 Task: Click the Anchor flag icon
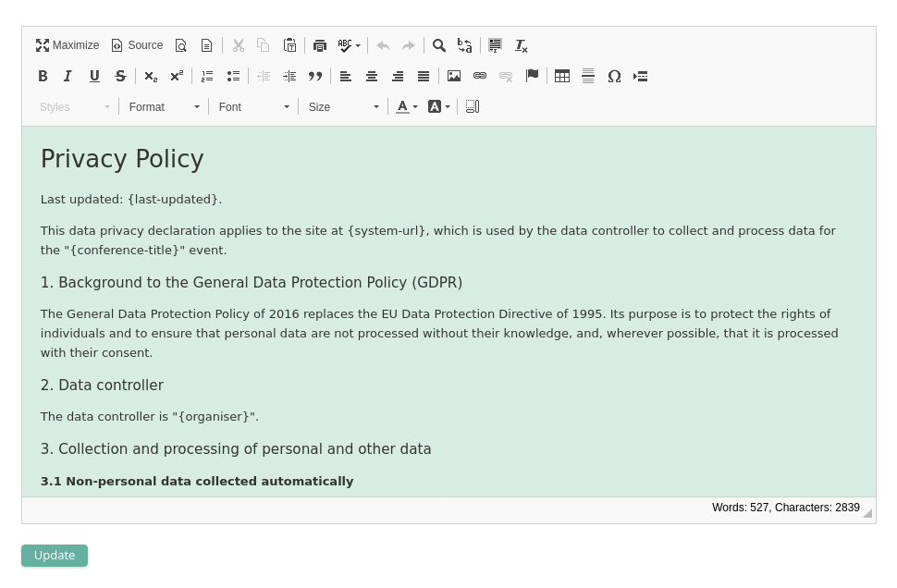tap(532, 77)
